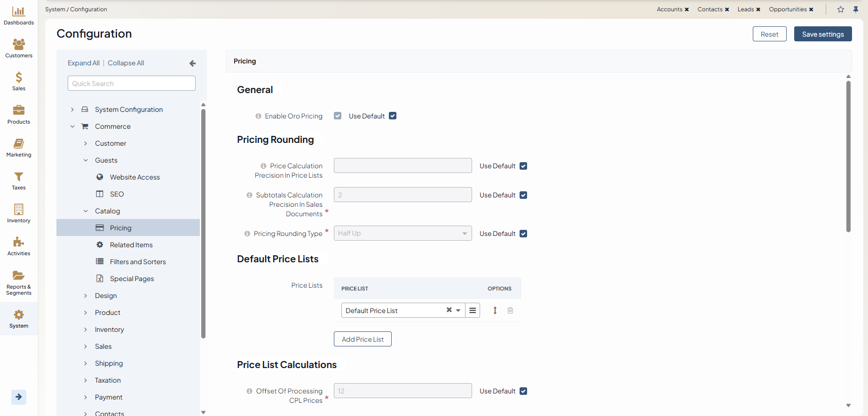
Task: Add page to favorites star icon
Action: 841,9
